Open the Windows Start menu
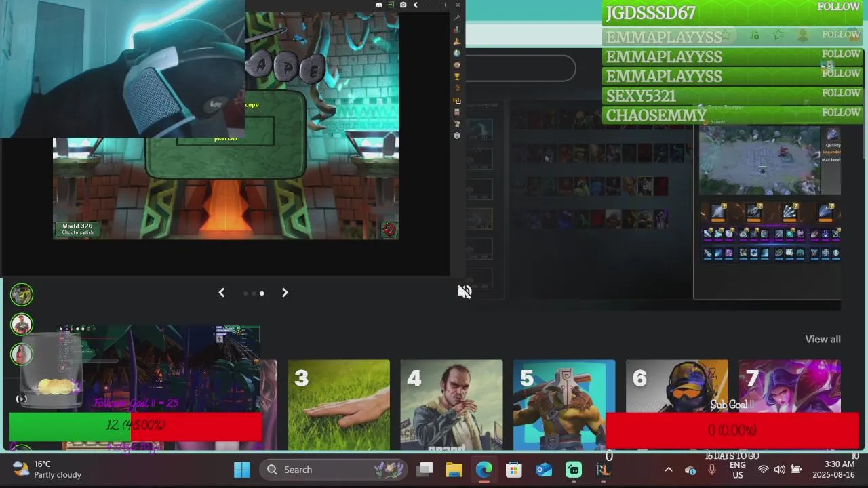This screenshot has width=868, height=488. (241, 470)
